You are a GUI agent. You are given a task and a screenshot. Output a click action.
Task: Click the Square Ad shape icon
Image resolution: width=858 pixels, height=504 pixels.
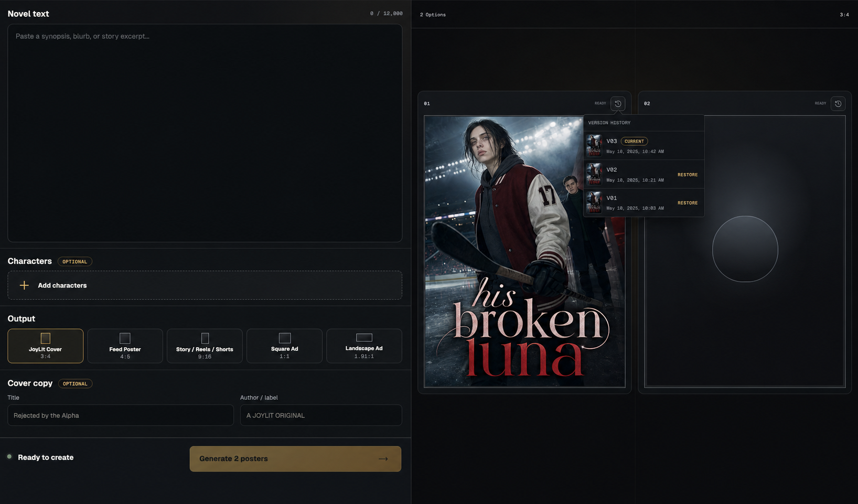pos(285,338)
